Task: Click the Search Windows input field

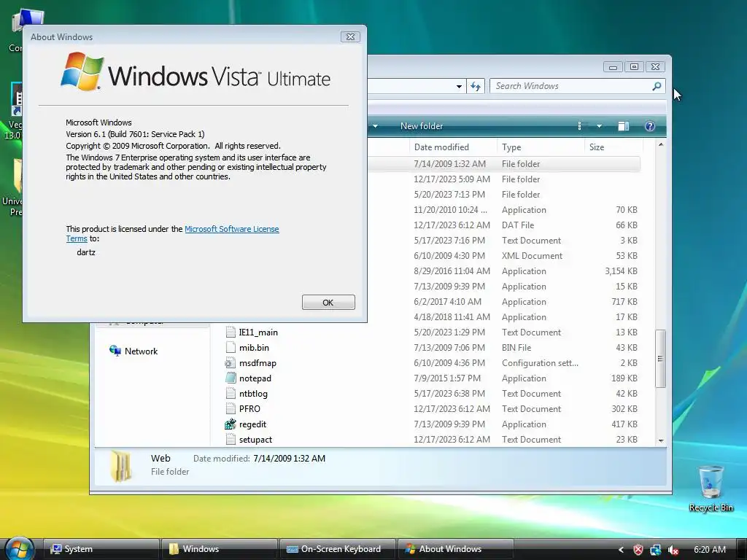Action: click(570, 86)
